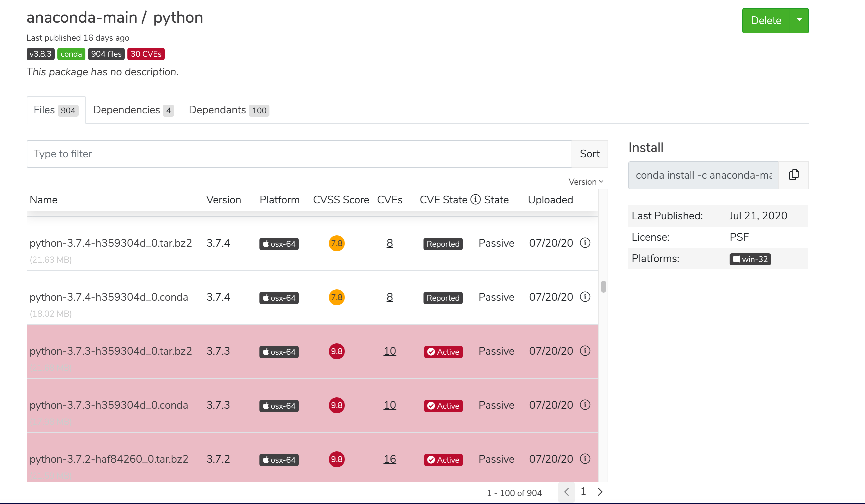Click Active CVE badge for python-3.7.3 conda
Image resolution: width=865 pixels, height=504 pixels.
pyautogui.click(x=443, y=406)
